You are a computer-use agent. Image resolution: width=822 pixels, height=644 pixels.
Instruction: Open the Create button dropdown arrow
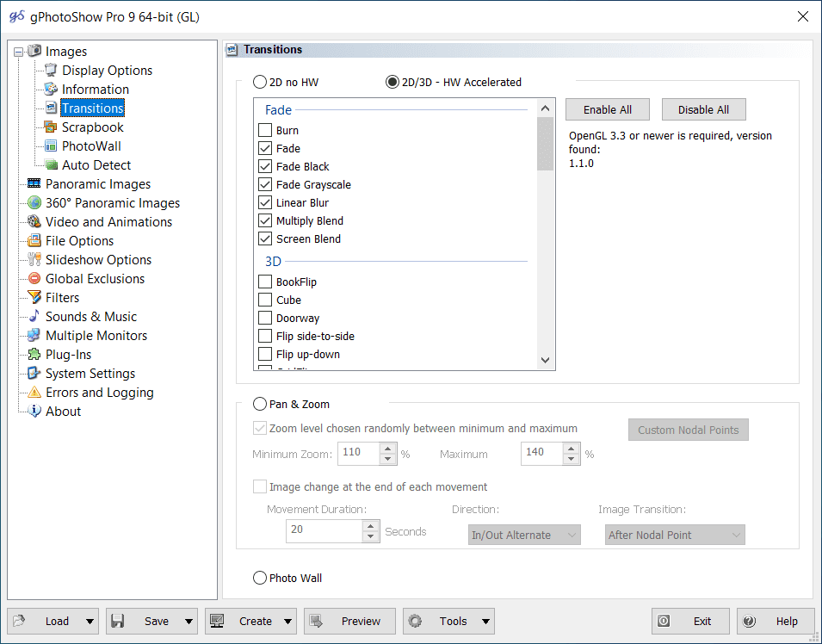(x=287, y=622)
